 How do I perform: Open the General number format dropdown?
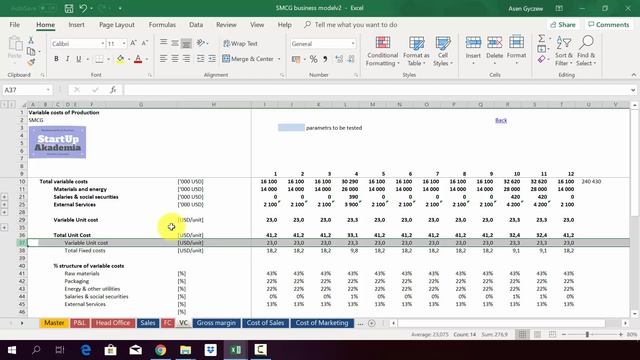tap(353, 44)
